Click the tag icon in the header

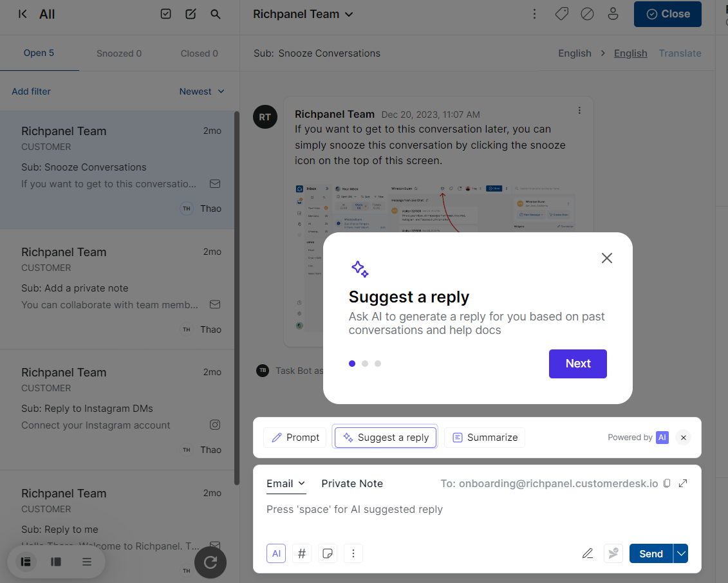click(562, 14)
